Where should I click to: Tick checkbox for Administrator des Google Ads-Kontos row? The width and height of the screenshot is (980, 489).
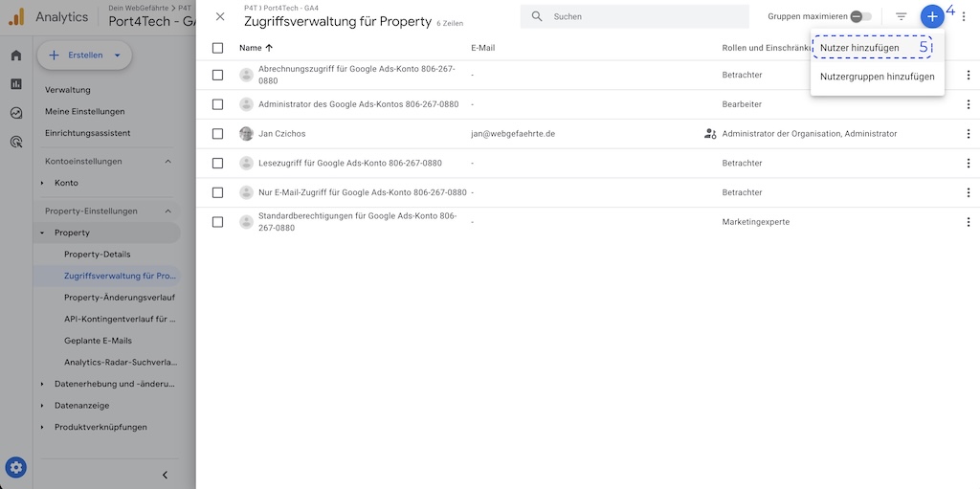tap(217, 104)
